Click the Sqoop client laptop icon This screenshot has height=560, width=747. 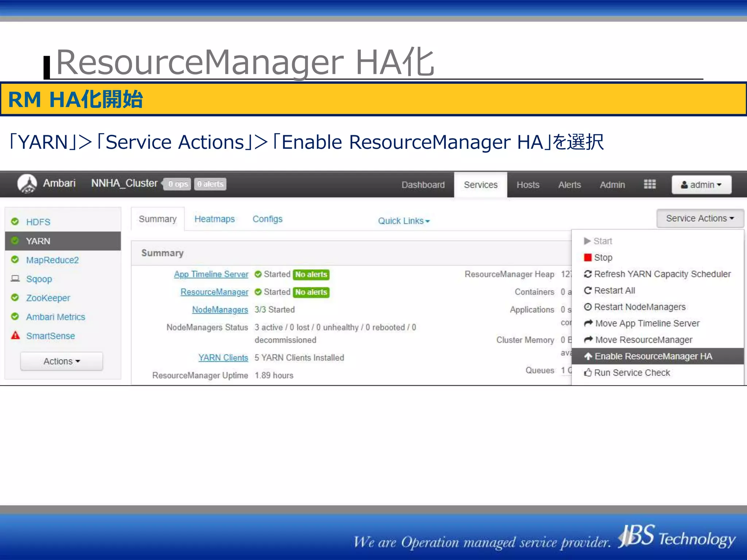[15, 279]
